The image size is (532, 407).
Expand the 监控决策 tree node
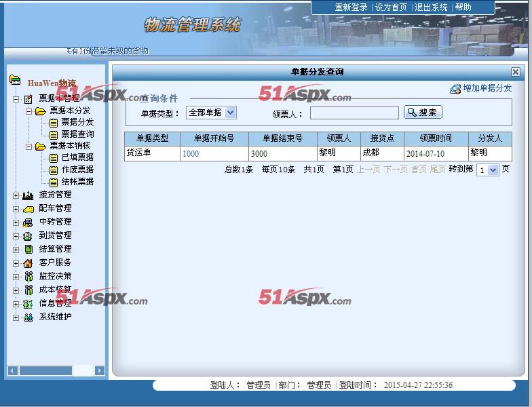click(x=16, y=277)
